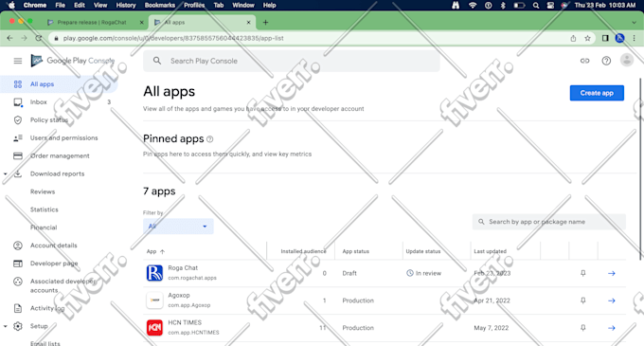Collapse the Download reports section
This screenshot has width=644, height=346.
(x=6, y=173)
